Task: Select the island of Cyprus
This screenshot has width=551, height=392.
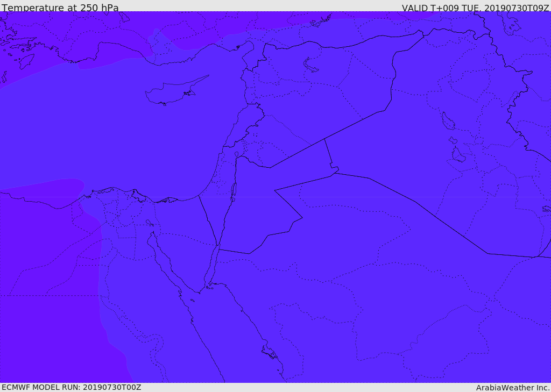Action: pyautogui.click(x=172, y=91)
